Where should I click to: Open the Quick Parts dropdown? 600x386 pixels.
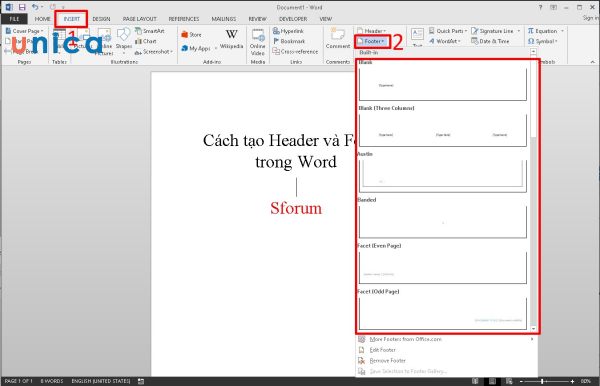[448, 31]
